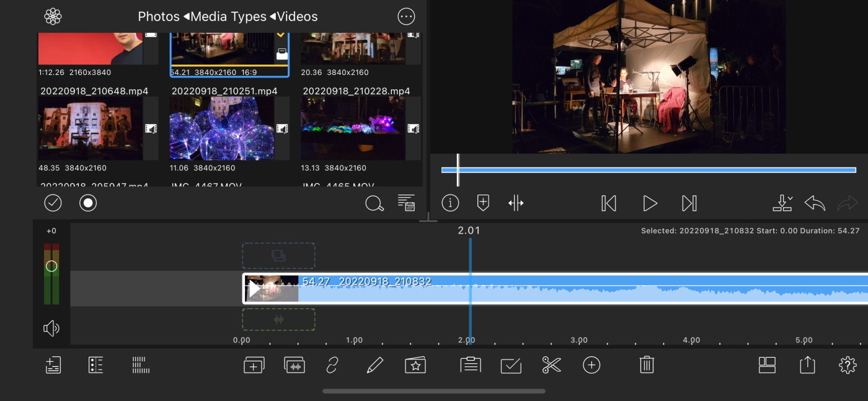This screenshot has width=868, height=401.
Task: Click the blue preview scrubber bar
Action: (x=649, y=170)
